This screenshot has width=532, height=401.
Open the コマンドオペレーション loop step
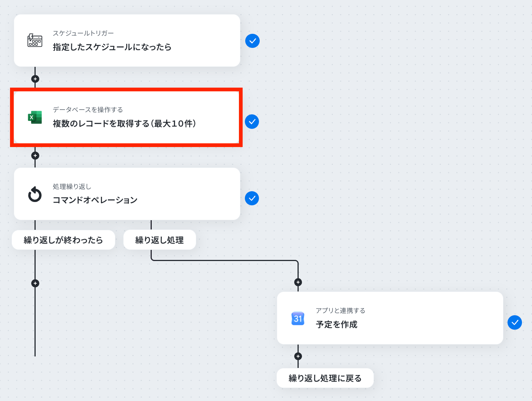[127, 194]
